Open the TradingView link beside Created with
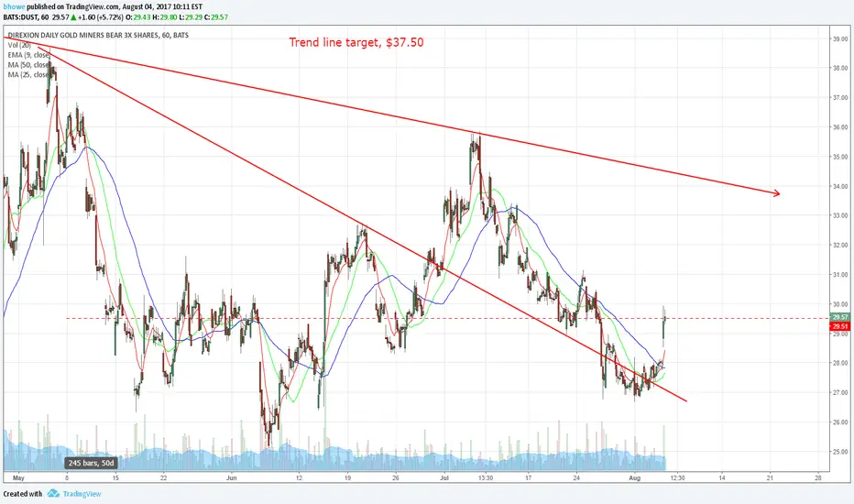This screenshot has width=854, height=504. 82,494
